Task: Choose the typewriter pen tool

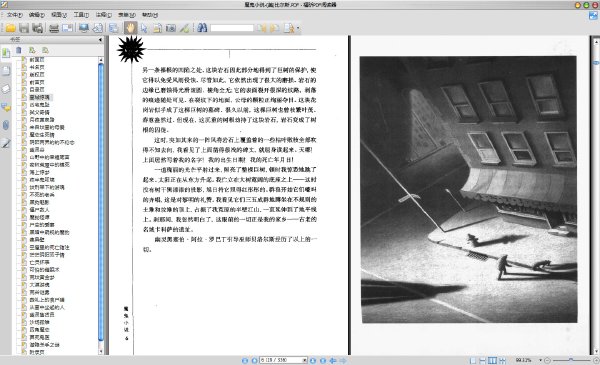Action: 184,28
